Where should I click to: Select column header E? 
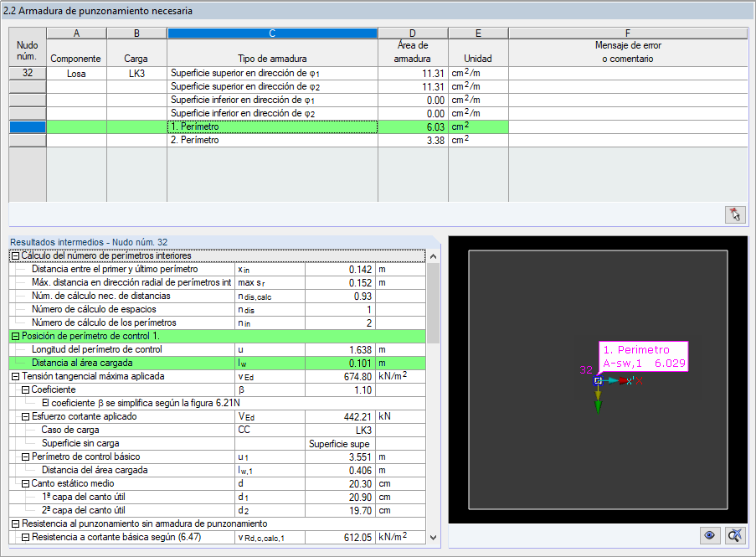[x=478, y=34]
